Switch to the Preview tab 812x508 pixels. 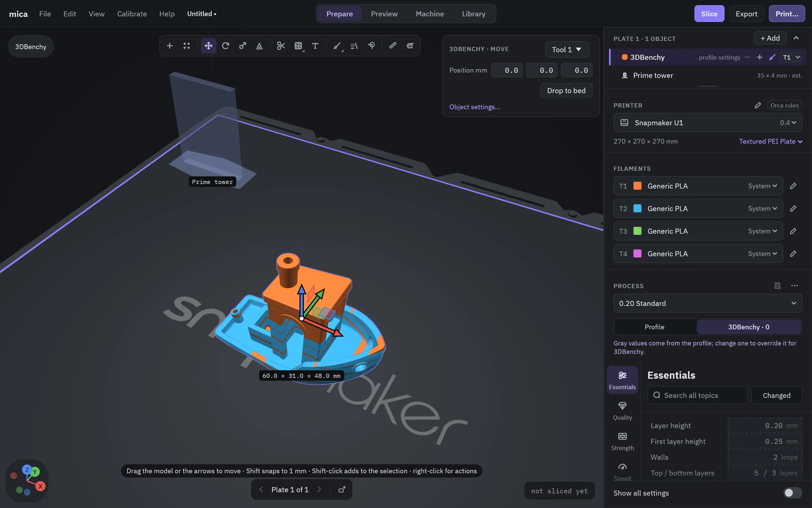(384, 14)
